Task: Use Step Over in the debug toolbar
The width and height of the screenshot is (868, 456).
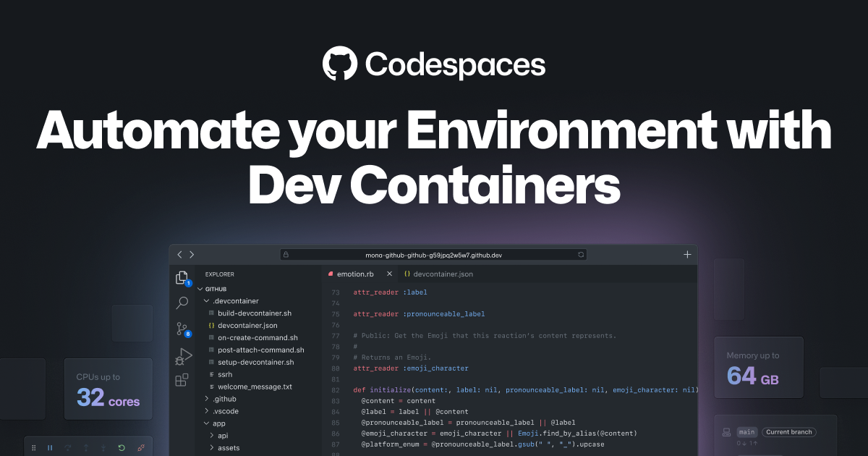Action: (x=68, y=447)
